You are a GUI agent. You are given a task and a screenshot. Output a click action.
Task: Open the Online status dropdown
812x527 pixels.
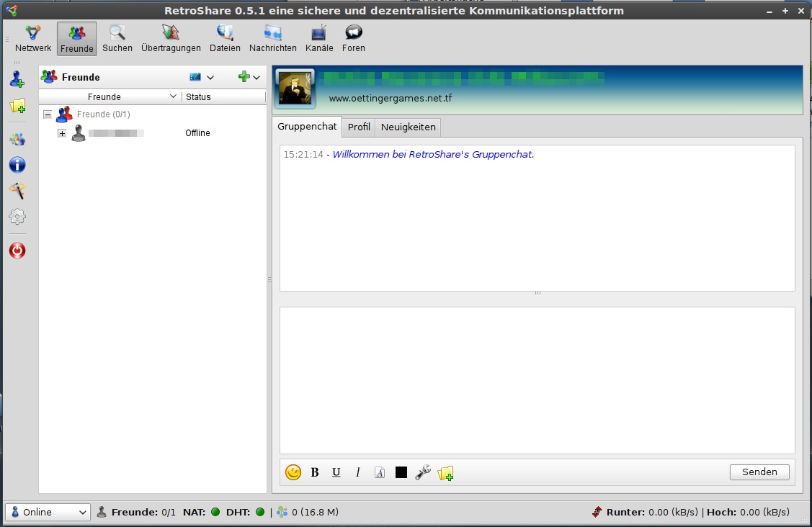click(x=48, y=512)
